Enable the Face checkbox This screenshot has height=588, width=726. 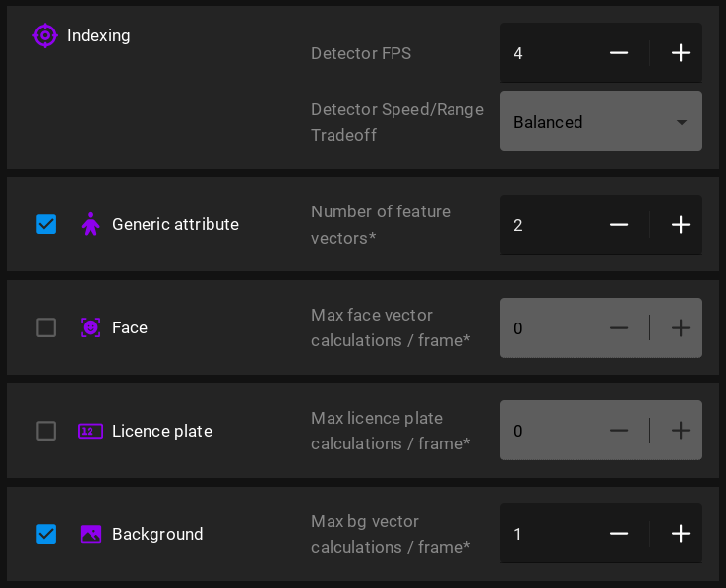(x=46, y=327)
